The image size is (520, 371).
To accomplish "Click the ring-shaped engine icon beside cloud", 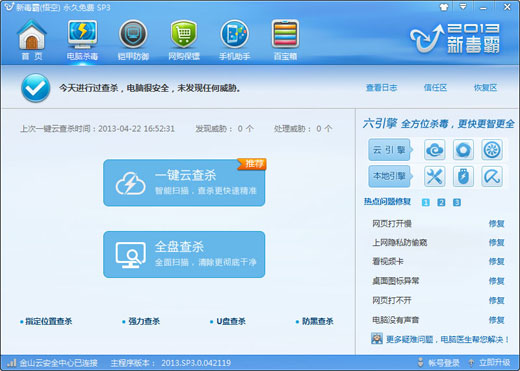I will pyautogui.click(x=463, y=150).
